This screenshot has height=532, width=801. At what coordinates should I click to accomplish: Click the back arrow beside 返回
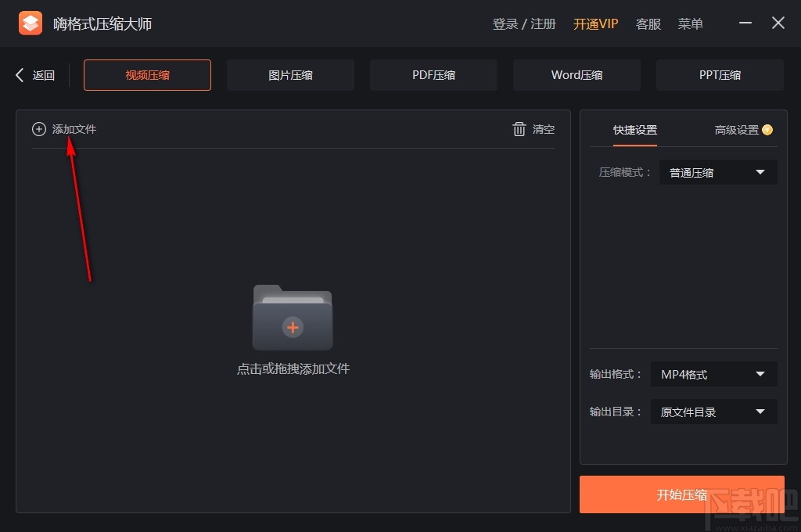tap(19, 74)
